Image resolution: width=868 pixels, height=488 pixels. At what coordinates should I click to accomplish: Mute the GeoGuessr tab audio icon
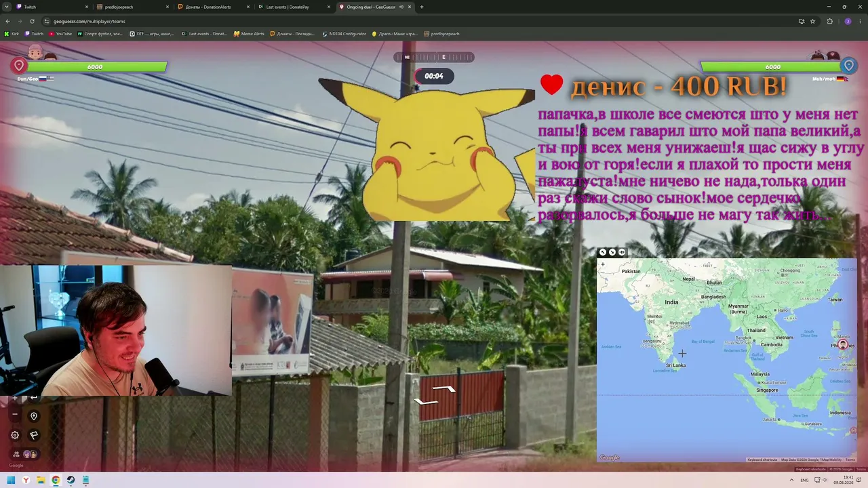pos(401,7)
